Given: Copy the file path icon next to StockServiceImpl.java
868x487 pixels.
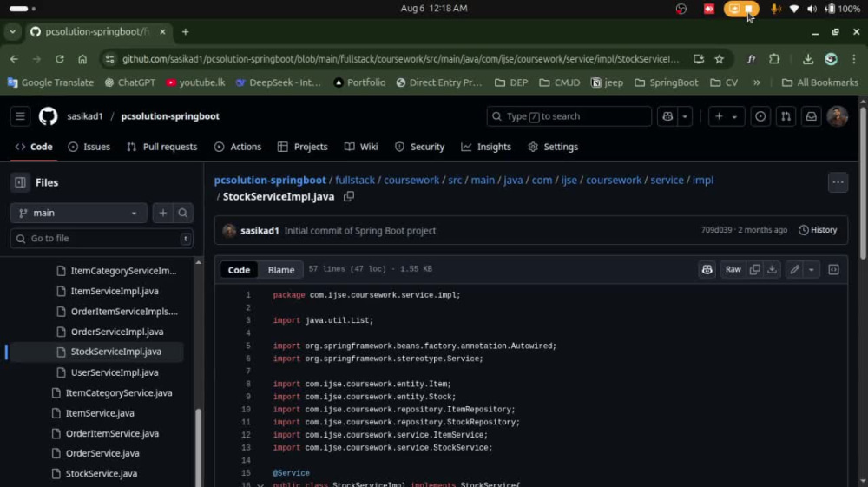Looking at the screenshot, I should 349,196.
